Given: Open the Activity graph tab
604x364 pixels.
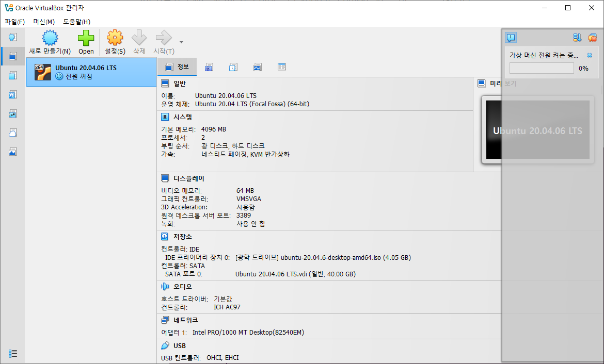Looking at the screenshot, I should point(257,68).
